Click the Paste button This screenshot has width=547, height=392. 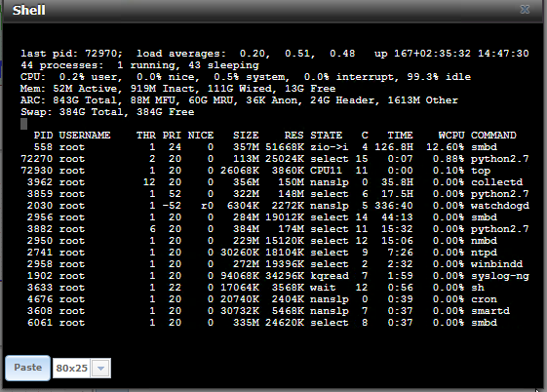27,368
